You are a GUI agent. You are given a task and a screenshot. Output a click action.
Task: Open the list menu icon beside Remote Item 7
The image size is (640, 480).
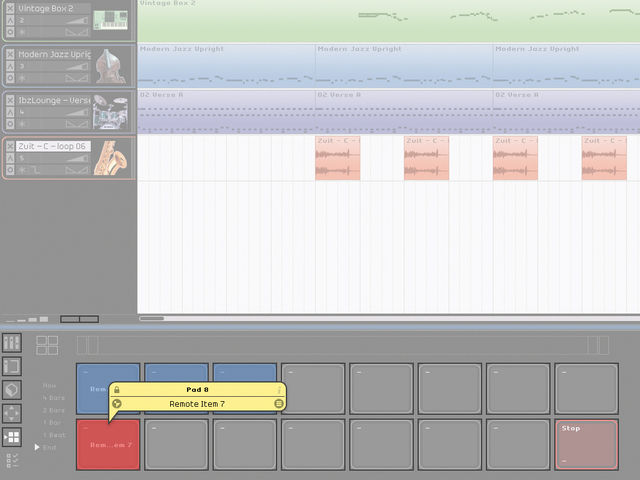click(x=279, y=404)
